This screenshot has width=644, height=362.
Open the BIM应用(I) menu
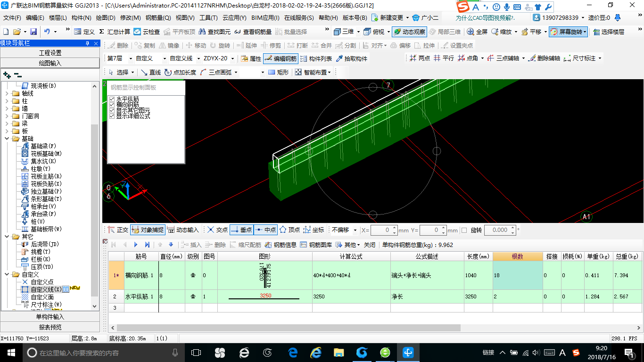pyautogui.click(x=265, y=17)
